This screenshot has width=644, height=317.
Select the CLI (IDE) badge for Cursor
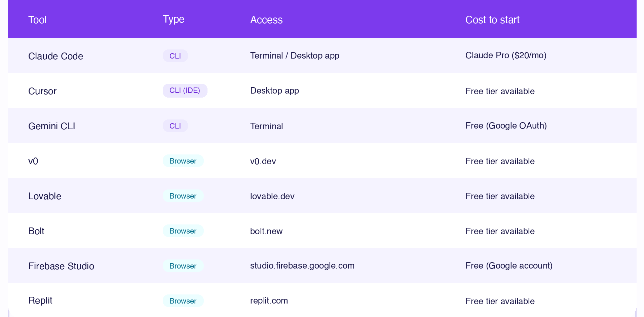(185, 91)
